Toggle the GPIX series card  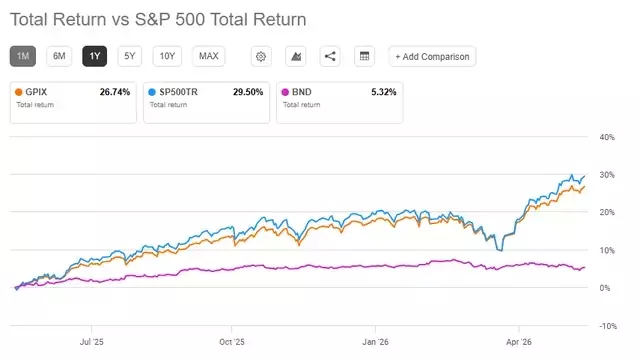(x=73, y=102)
